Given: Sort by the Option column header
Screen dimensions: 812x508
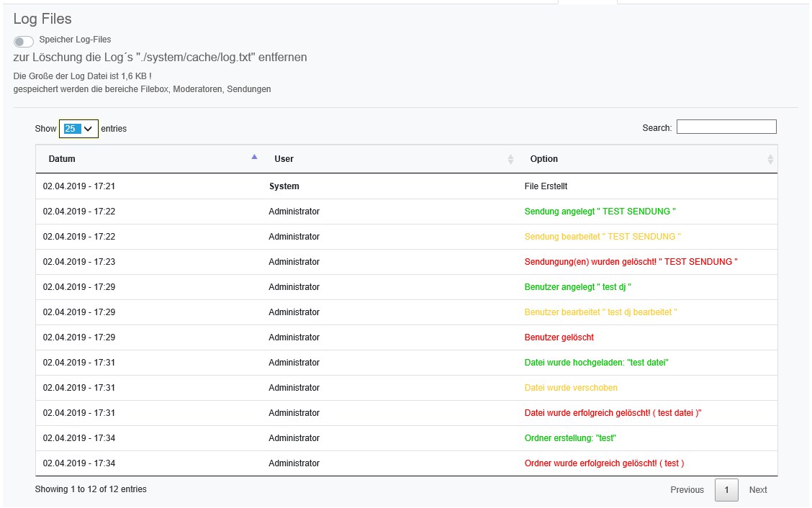Looking at the screenshot, I should pyautogui.click(x=543, y=159).
